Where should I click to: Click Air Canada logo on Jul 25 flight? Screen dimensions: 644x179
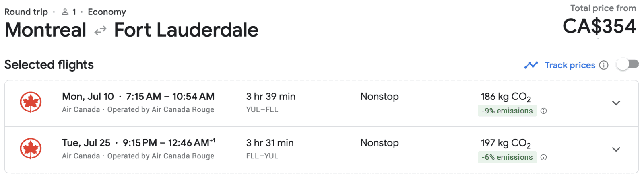click(x=31, y=148)
